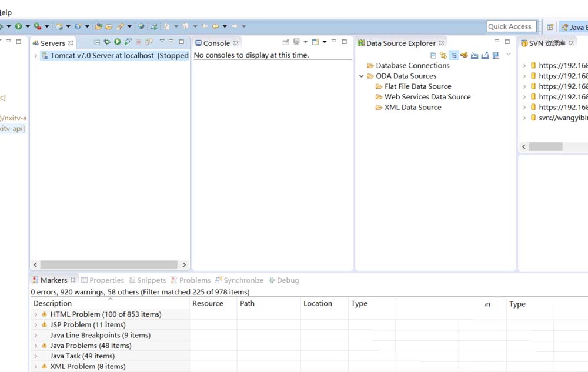
Task: Collapse the ODA Data Sources folder
Action: pyautogui.click(x=362, y=76)
